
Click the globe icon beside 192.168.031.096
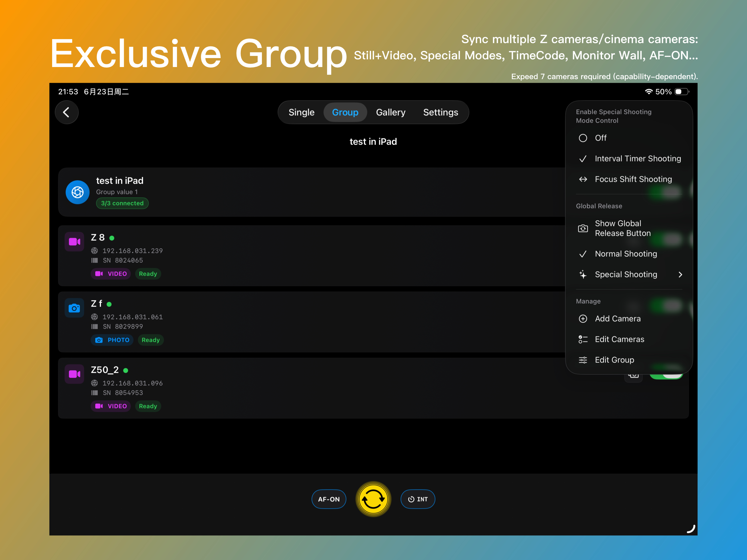click(x=94, y=383)
